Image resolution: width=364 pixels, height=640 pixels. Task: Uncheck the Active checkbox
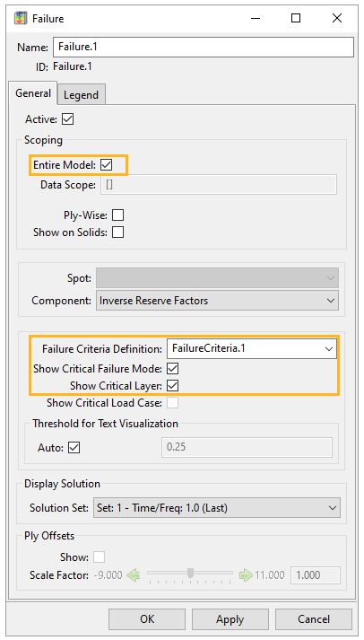tap(67, 119)
